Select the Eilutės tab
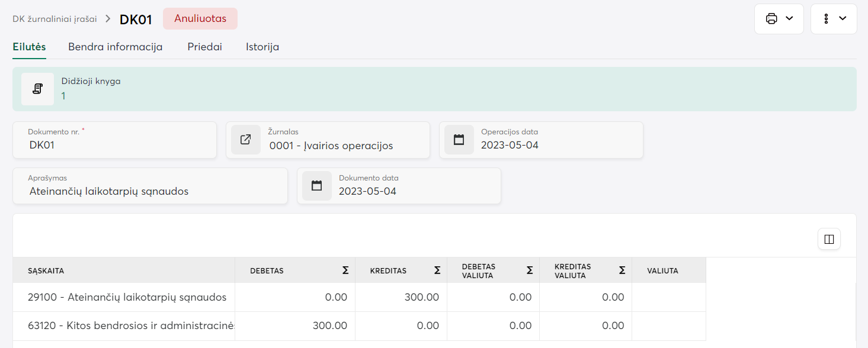868x348 pixels. point(29,47)
